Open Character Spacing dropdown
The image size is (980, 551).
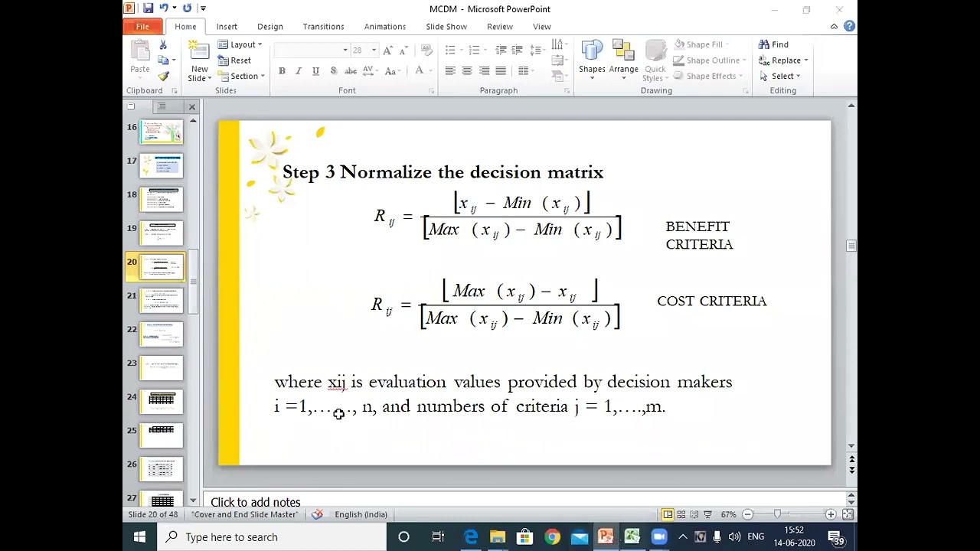coord(371,71)
